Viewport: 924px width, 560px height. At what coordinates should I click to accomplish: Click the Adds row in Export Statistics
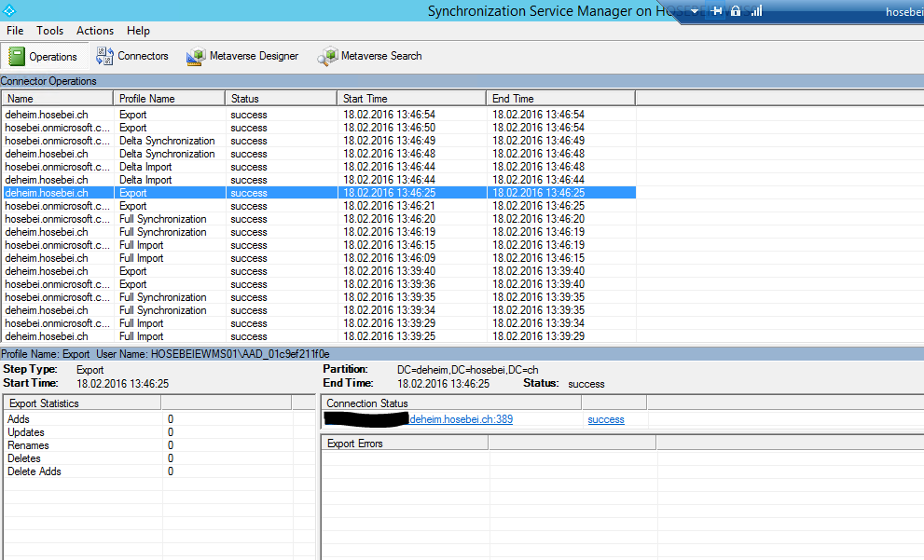[x=159, y=419]
